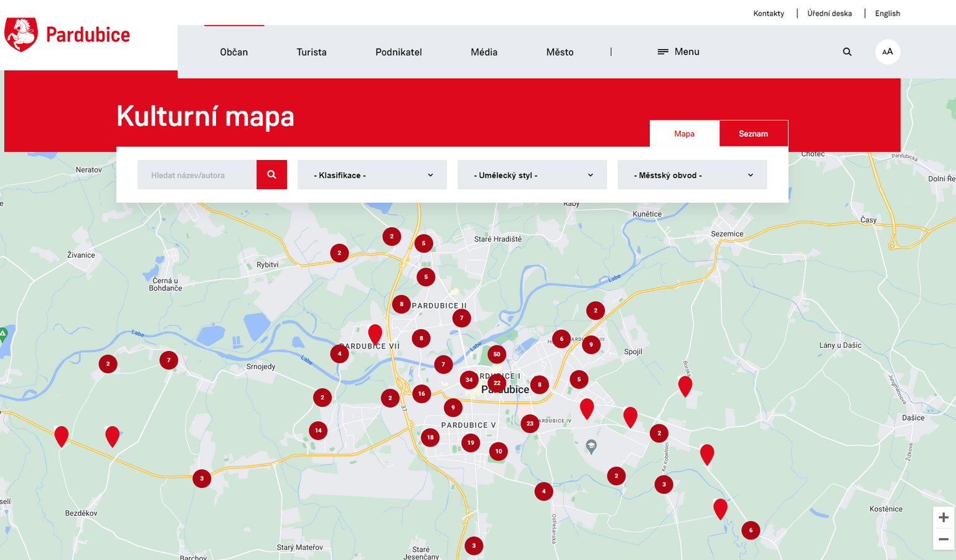Select the Mapa tab
956x560 pixels.
pyautogui.click(x=684, y=134)
